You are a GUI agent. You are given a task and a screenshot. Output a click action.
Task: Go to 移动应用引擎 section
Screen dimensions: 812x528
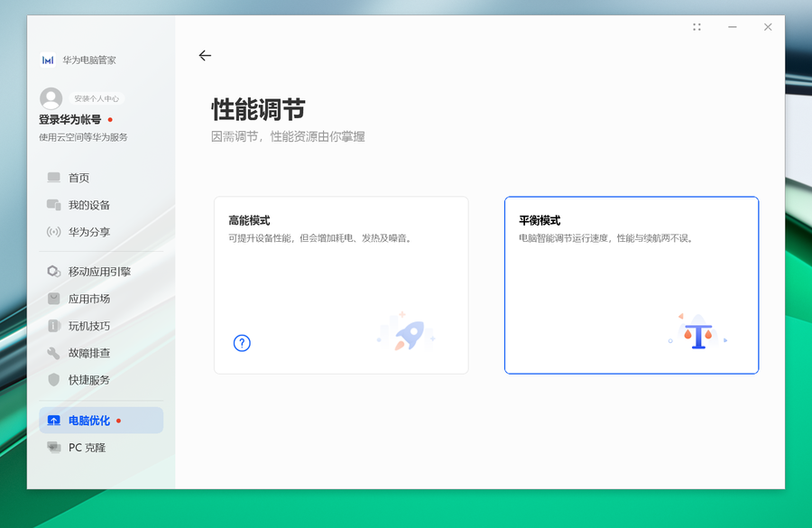pos(99,272)
